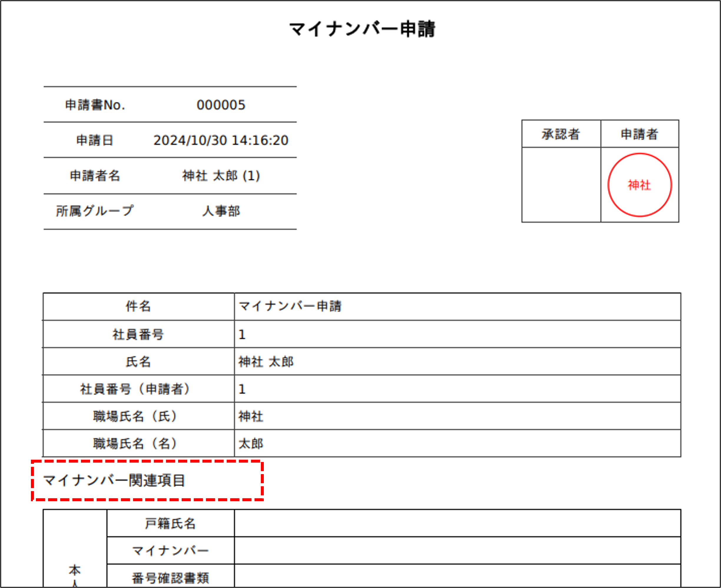Click the マイナンバー関連項目 section heading

[x=114, y=481]
